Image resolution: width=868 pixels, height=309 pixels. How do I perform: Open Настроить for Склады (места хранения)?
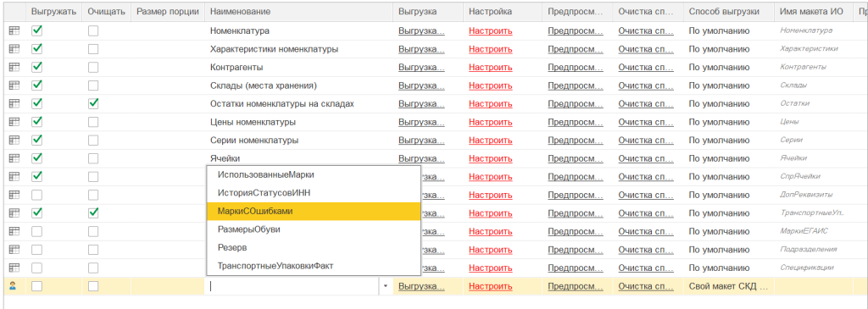click(x=491, y=86)
